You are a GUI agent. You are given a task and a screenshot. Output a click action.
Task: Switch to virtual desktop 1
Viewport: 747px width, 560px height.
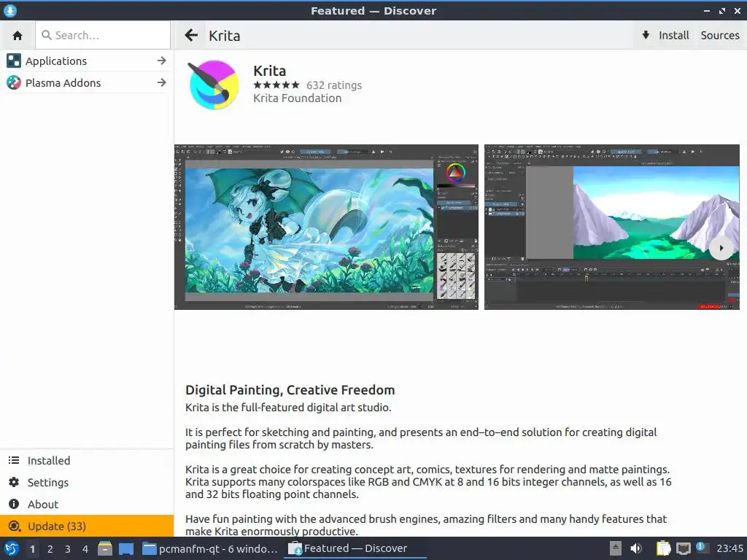[32, 549]
